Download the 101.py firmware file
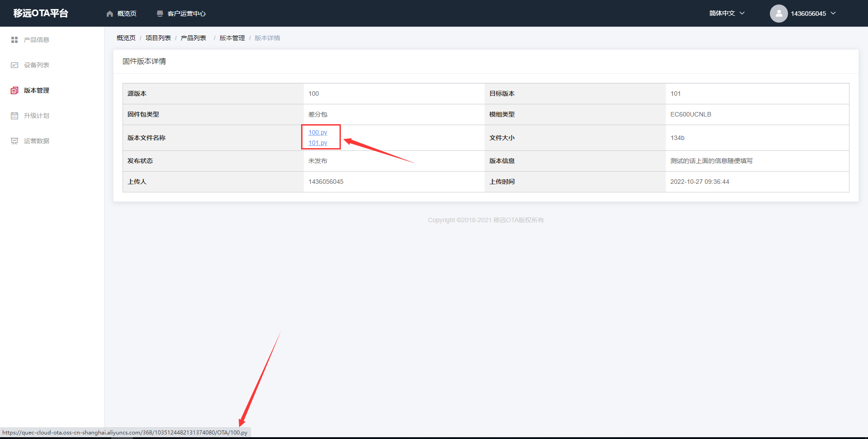This screenshot has width=868, height=439. click(x=317, y=143)
